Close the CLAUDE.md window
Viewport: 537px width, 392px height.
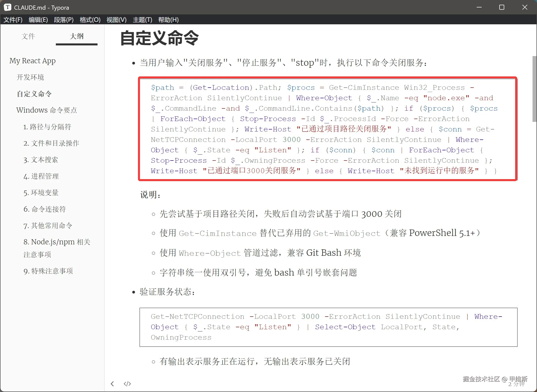[525, 7]
